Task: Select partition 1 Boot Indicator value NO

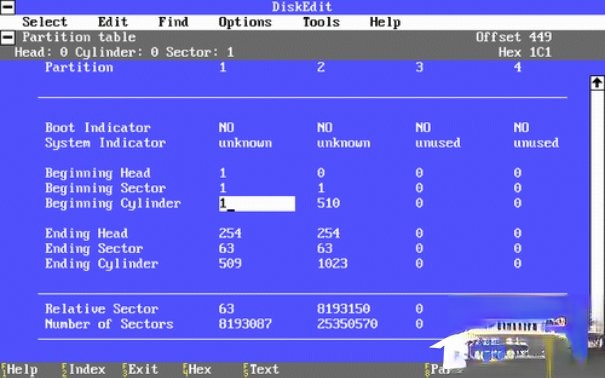Action: [x=226, y=127]
